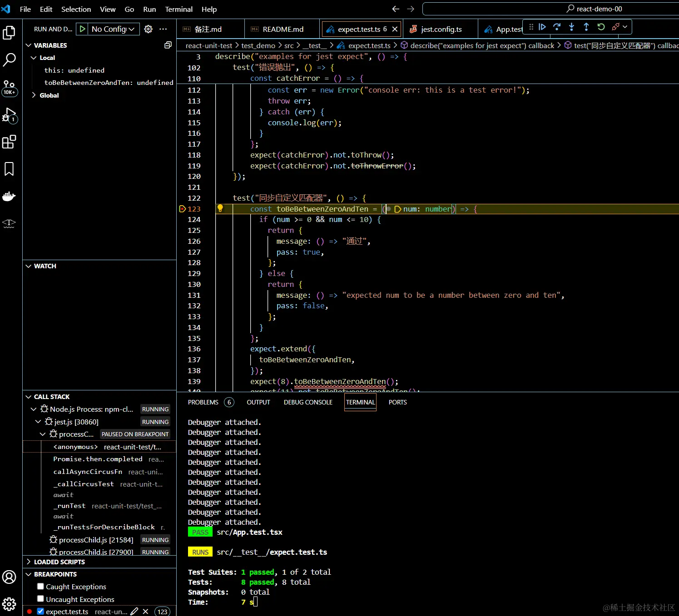Enable Caught Exceptions breakpoint checkbox
Screen dimensions: 679x616
40,586
